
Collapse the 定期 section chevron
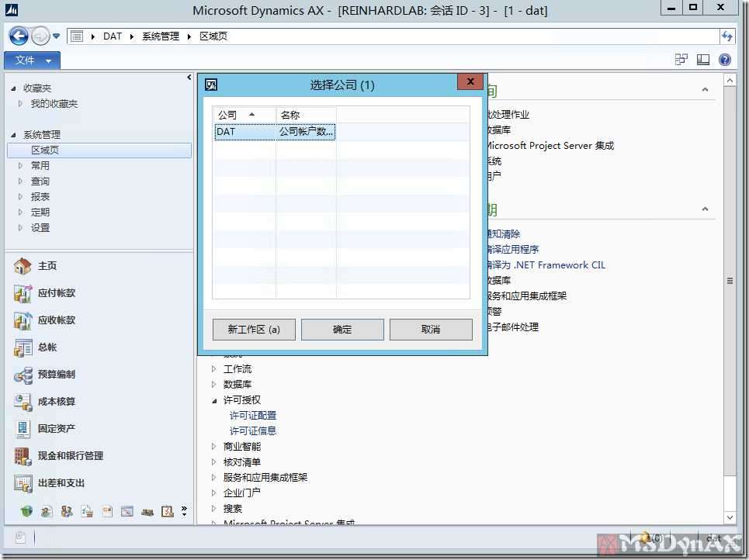pos(705,209)
